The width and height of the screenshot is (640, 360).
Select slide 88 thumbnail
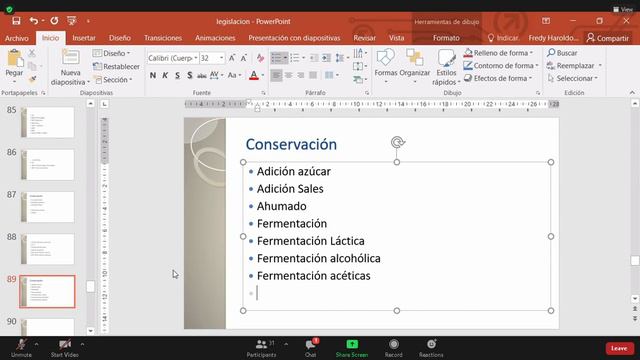(48, 249)
